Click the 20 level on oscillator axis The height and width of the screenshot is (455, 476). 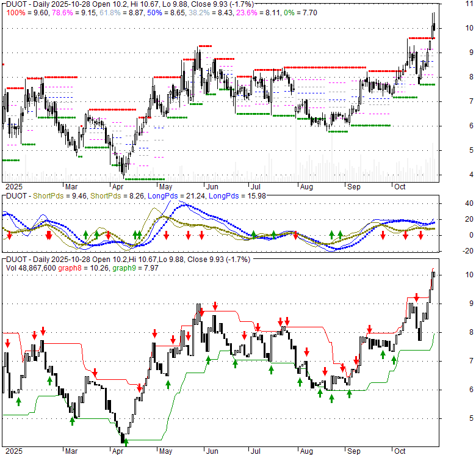pyautogui.click(x=469, y=219)
